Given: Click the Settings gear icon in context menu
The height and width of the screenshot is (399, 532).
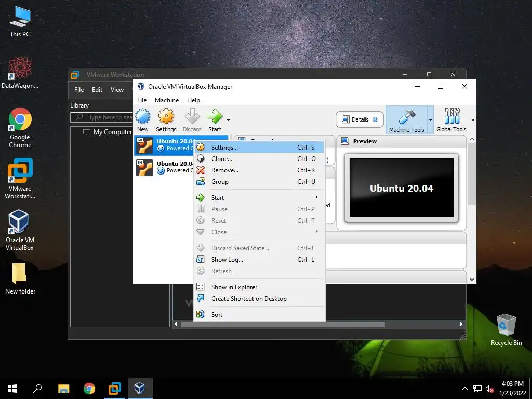Looking at the screenshot, I should pos(201,147).
